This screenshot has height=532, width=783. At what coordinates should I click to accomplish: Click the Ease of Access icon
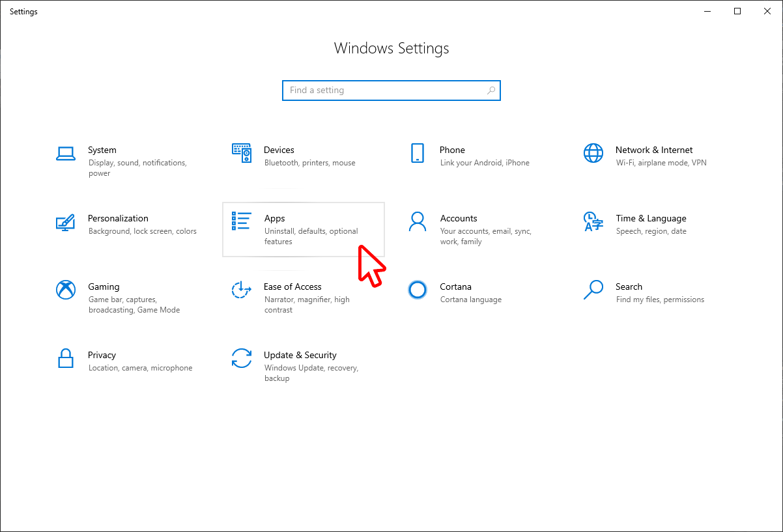[x=242, y=290]
